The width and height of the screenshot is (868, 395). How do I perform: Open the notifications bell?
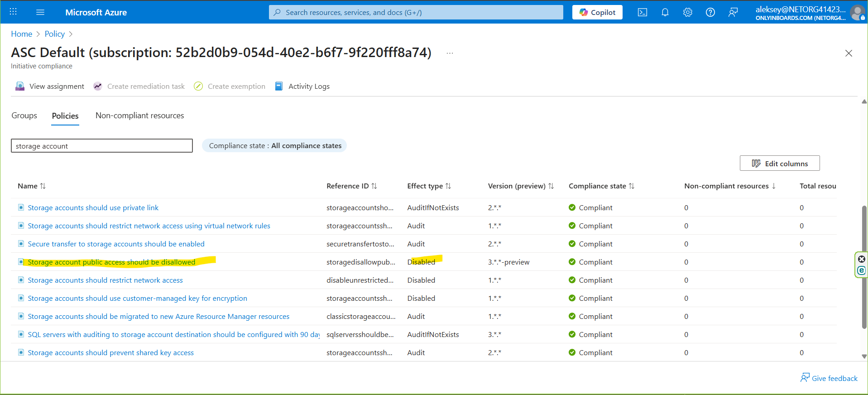coord(665,12)
